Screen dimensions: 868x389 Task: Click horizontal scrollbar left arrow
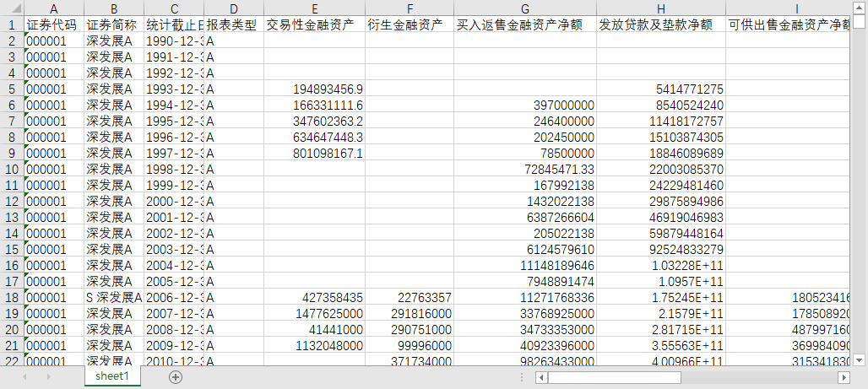point(541,377)
